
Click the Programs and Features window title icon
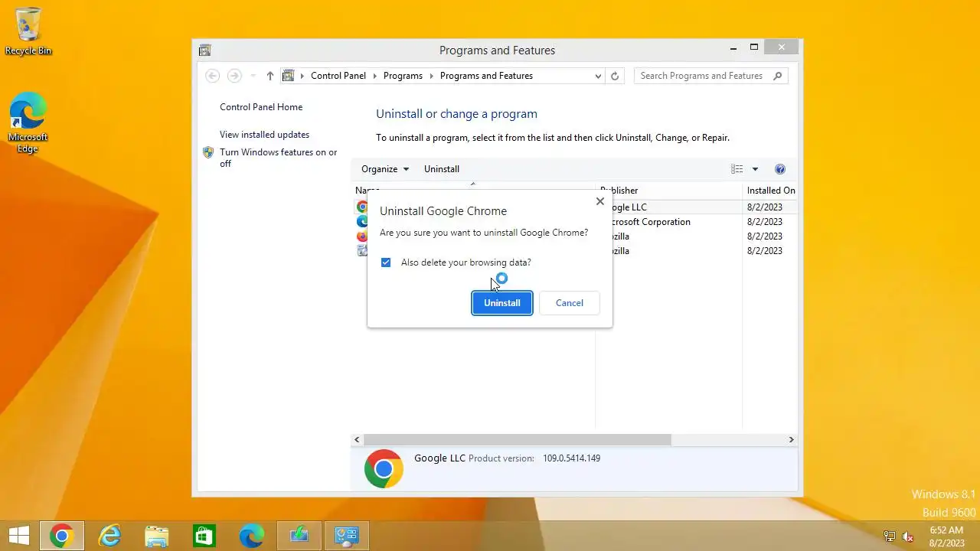click(204, 51)
